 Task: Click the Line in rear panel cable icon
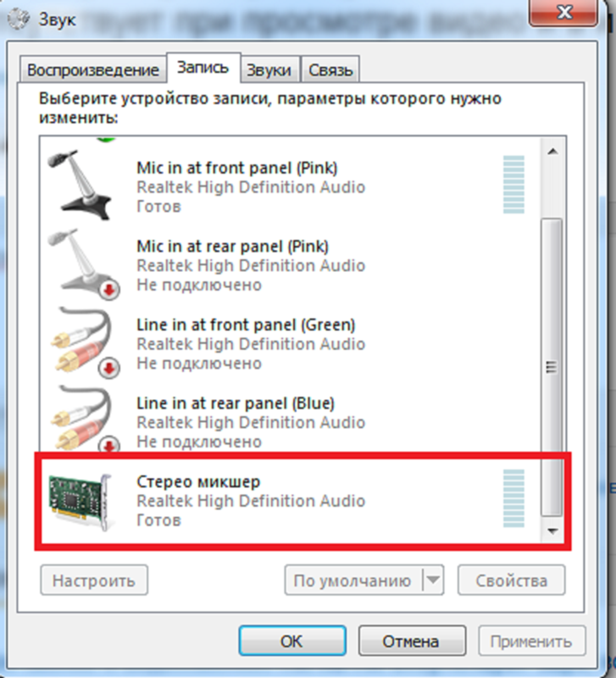pos(84,420)
